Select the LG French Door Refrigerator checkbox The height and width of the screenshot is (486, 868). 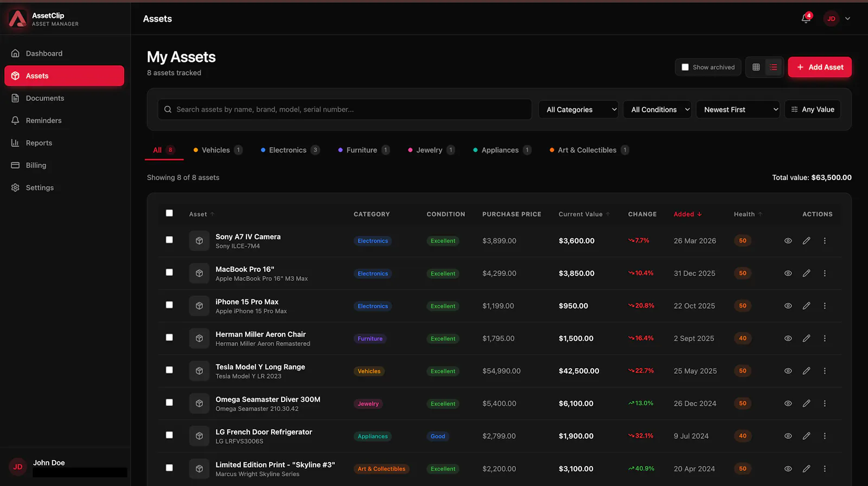coord(169,435)
